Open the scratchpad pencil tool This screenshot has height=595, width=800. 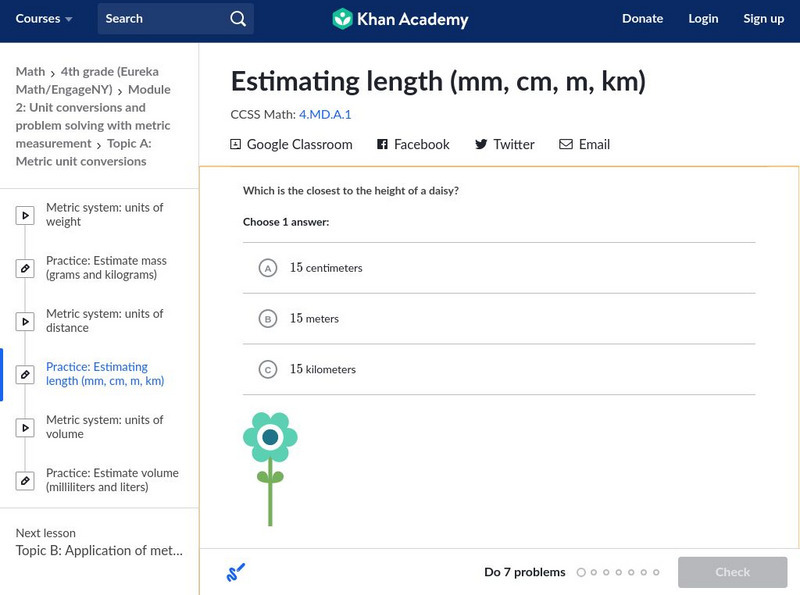[x=236, y=573]
